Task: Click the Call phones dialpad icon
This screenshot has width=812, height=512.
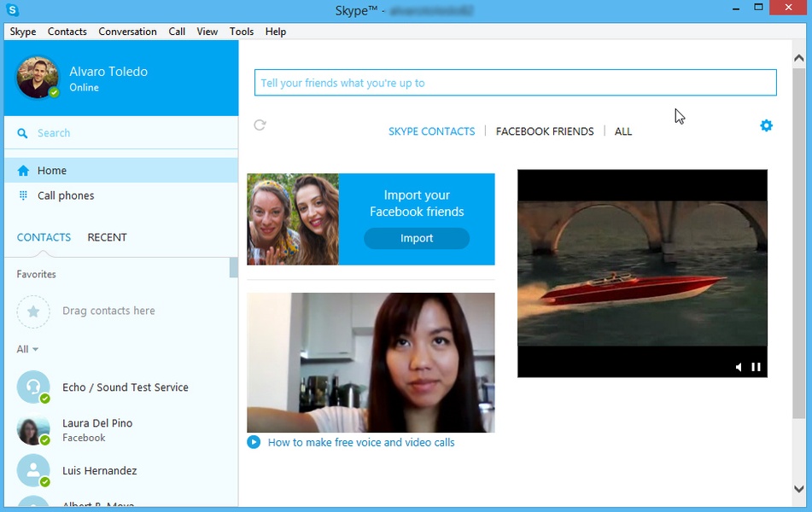Action: click(23, 195)
